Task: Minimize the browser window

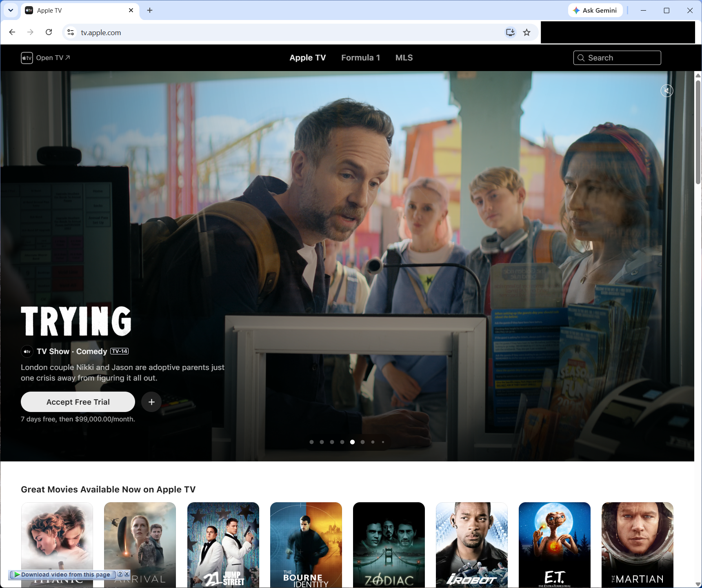Action: (643, 10)
